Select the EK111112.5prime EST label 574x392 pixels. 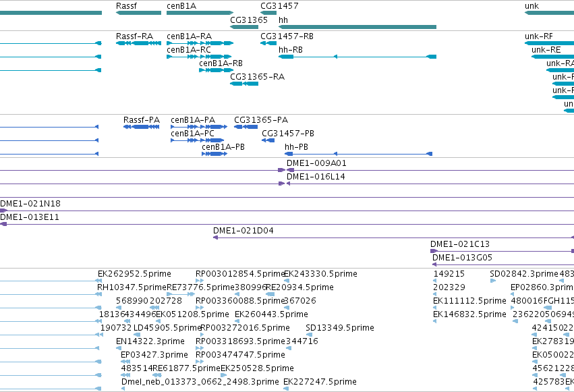coord(469,301)
